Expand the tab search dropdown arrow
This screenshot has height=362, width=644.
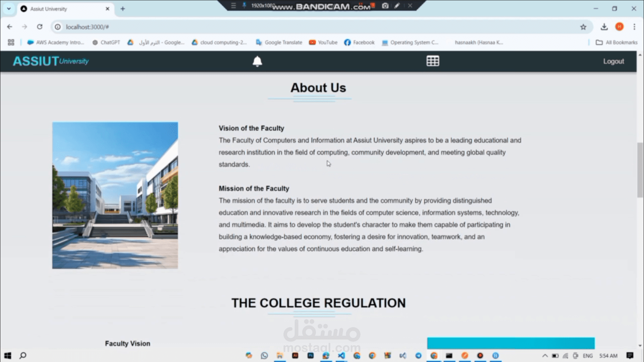tap(9, 9)
